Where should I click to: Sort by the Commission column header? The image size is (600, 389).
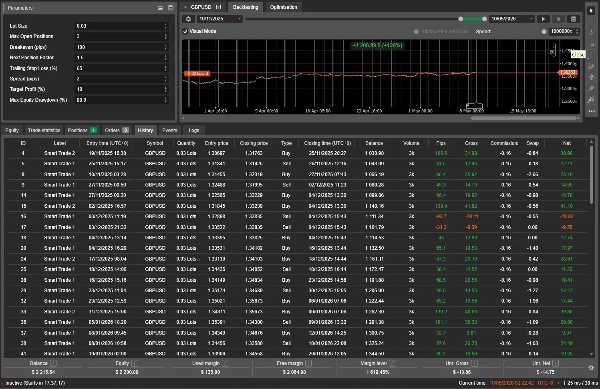pyautogui.click(x=504, y=143)
